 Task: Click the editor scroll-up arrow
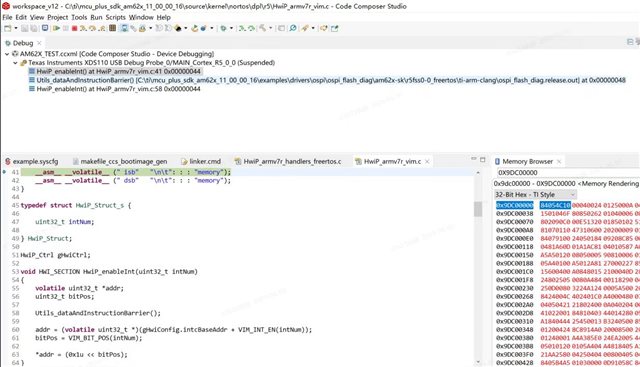click(478, 173)
